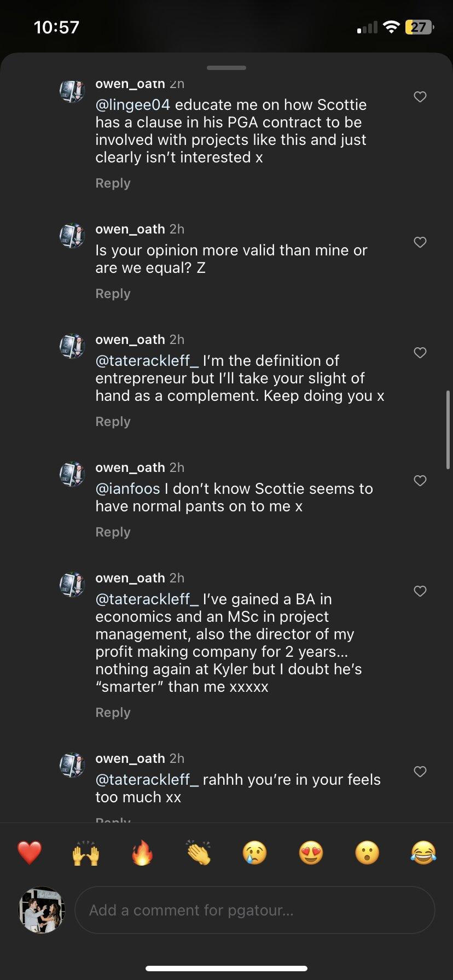453x980 pixels.
Task: Open the @ianfoos mention link
Action: tap(127, 489)
